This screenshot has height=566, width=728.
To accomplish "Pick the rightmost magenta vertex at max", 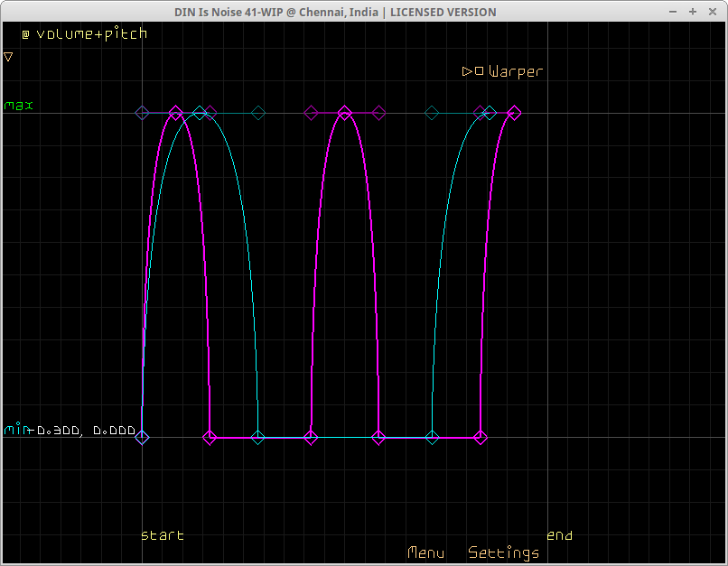I will click(x=514, y=113).
